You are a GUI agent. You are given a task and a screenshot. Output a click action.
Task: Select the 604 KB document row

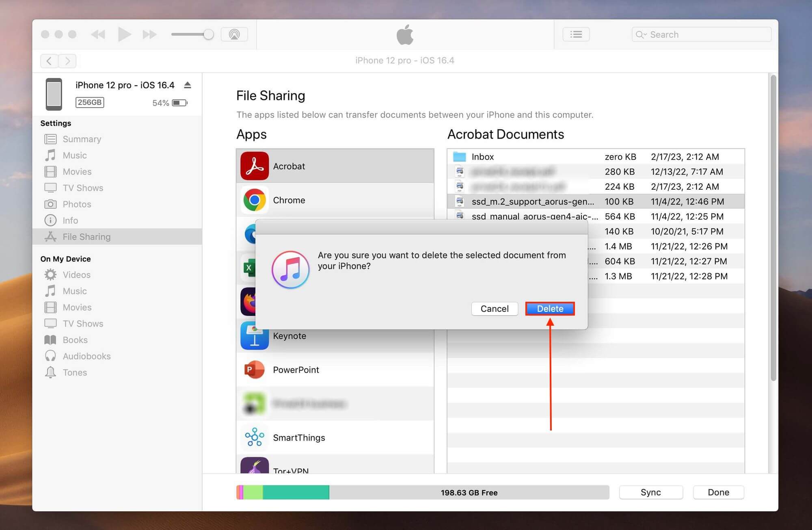point(666,261)
